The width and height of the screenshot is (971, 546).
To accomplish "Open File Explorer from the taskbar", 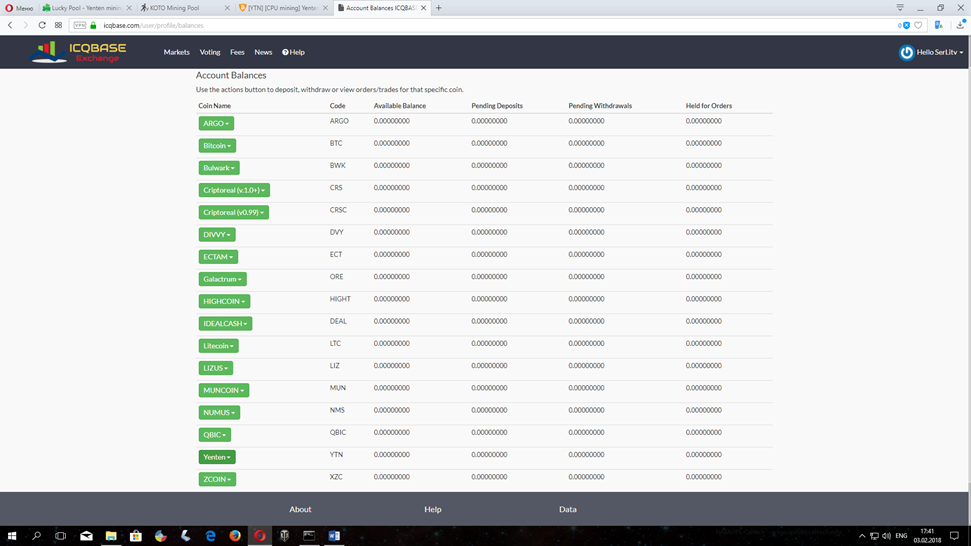I will (111, 535).
